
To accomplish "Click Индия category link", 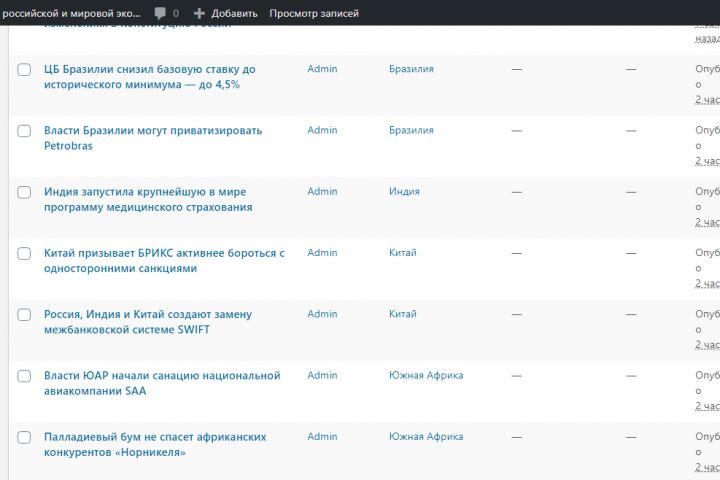I will click(404, 191).
